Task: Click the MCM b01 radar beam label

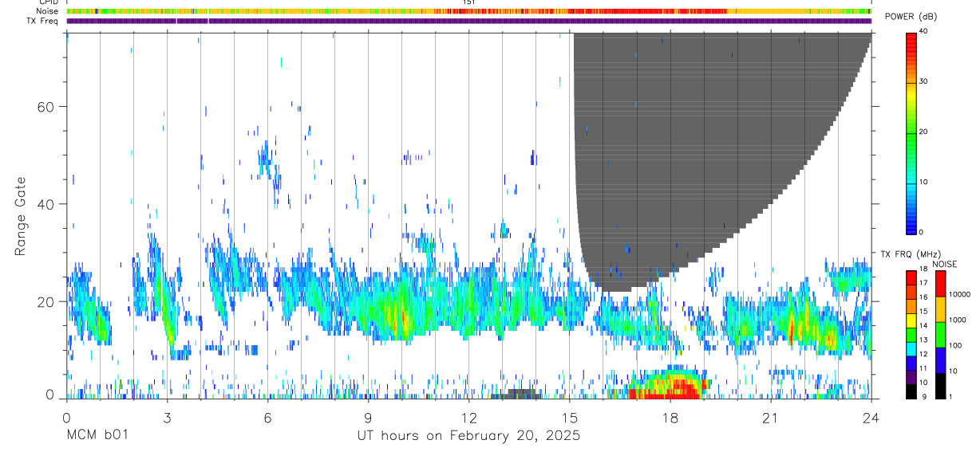Action: pyautogui.click(x=97, y=436)
